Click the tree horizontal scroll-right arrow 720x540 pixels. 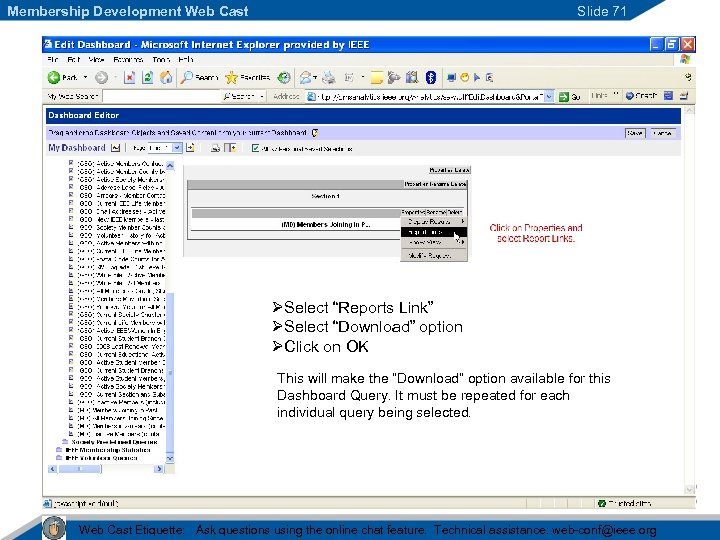coord(159,469)
